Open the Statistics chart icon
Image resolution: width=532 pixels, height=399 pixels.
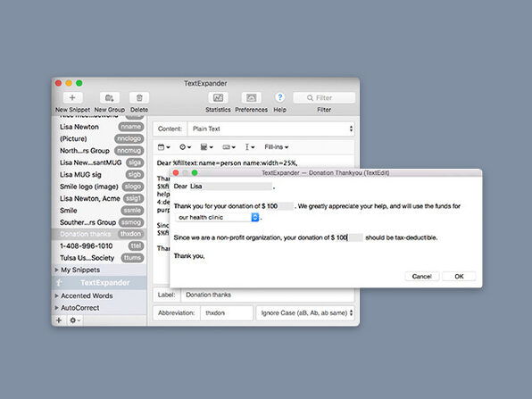218,97
